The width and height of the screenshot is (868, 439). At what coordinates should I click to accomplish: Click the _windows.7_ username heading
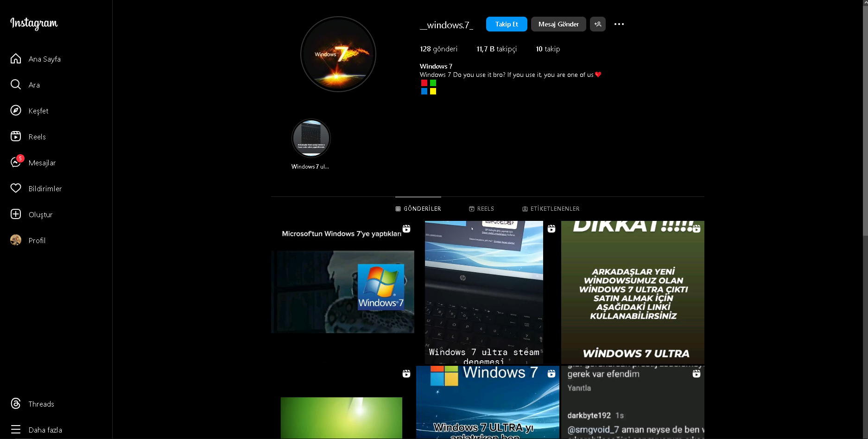(x=446, y=25)
